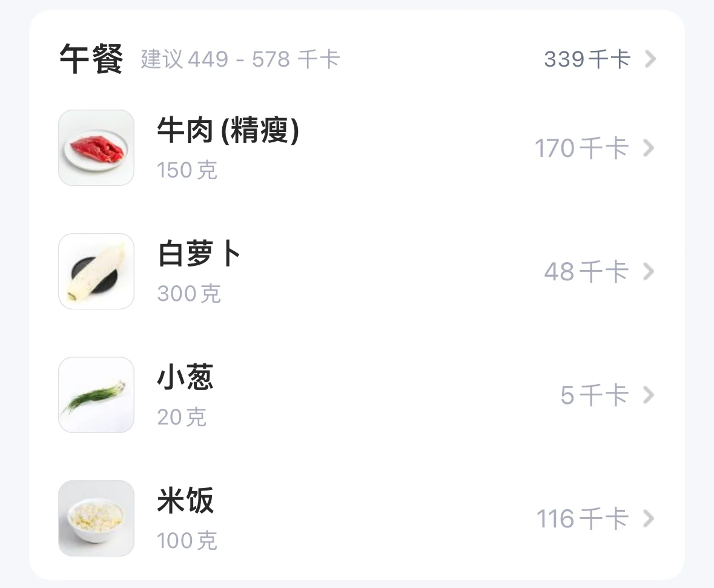Tap the 339千卡 lunch total

(587, 59)
